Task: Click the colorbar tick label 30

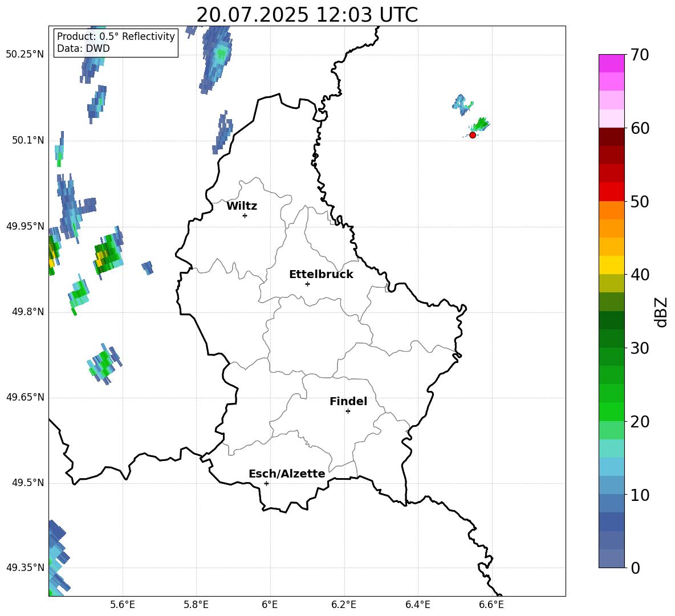Action: coord(640,348)
